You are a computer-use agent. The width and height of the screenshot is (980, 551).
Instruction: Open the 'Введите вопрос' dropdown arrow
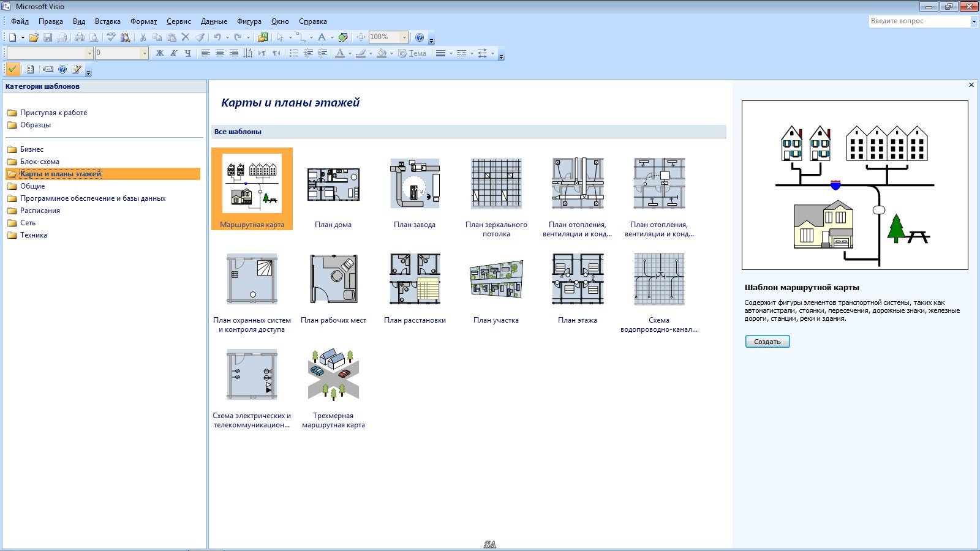click(x=974, y=21)
